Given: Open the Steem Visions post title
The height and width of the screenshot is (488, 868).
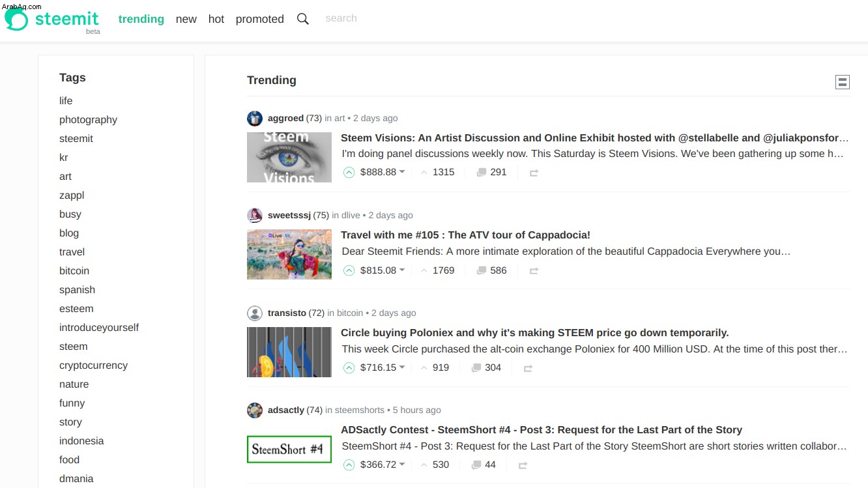Looking at the screenshot, I should (595, 138).
